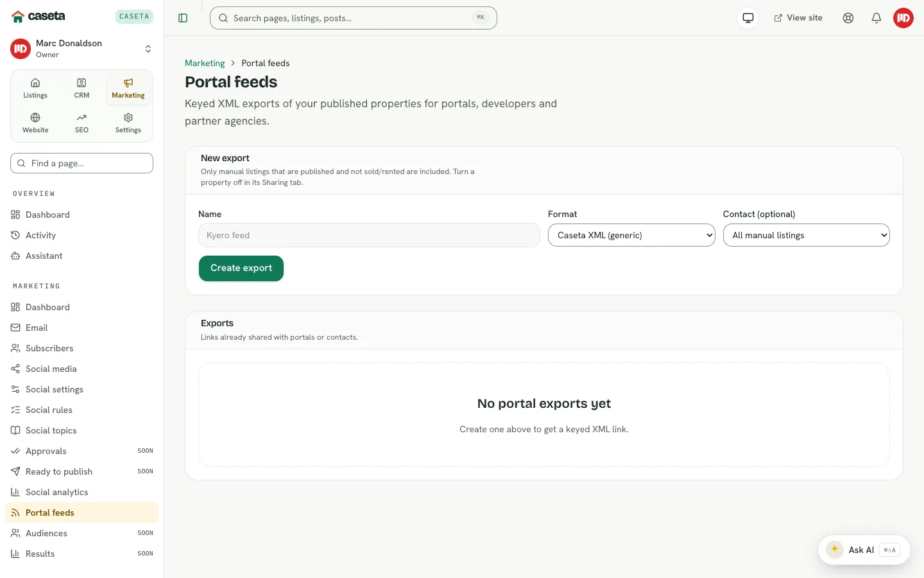Open Social rules page

(81, 410)
